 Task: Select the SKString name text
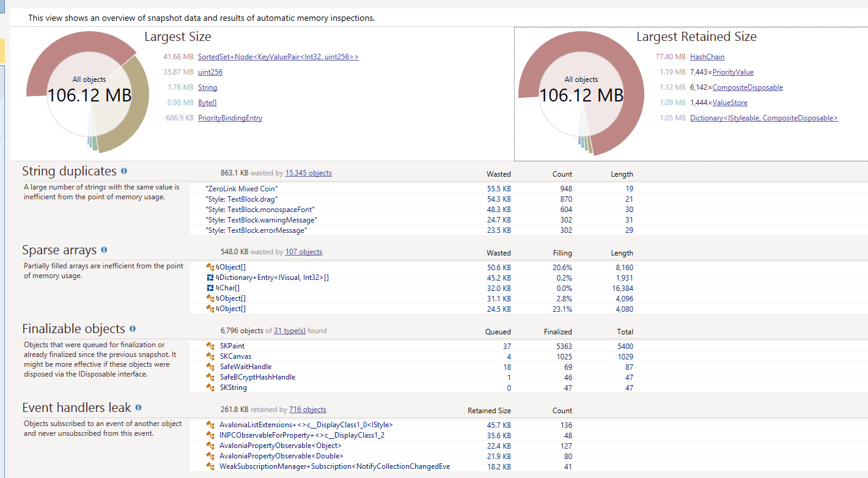[234, 388]
